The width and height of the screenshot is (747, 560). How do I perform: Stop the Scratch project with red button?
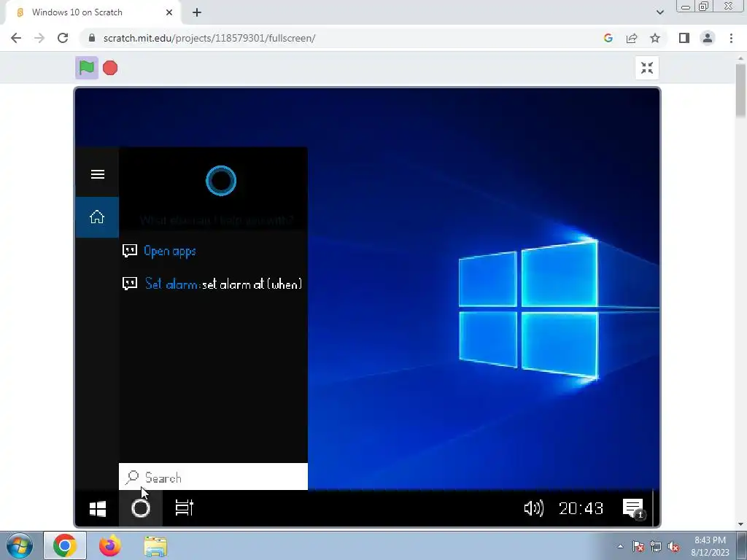[x=110, y=68]
